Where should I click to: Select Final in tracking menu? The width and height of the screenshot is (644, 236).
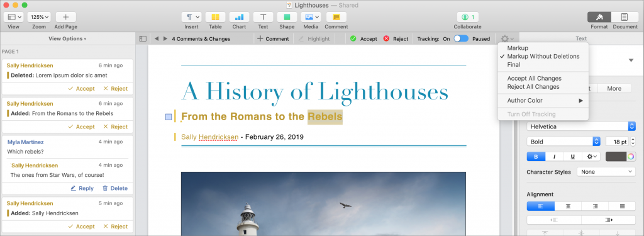pos(514,65)
